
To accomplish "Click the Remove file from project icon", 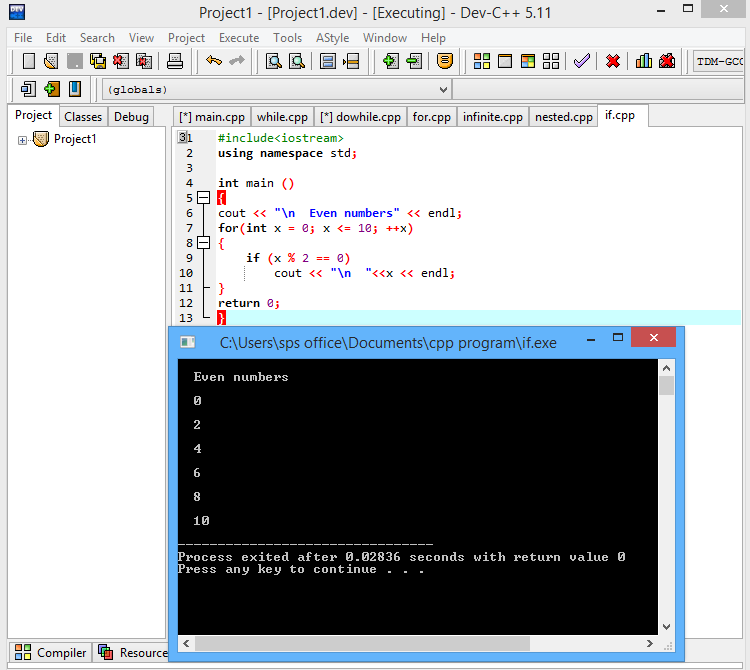I will pyautogui.click(x=414, y=61).
